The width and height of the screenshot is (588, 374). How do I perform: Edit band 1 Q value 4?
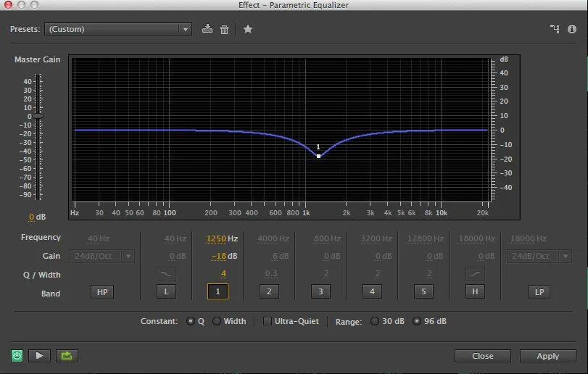click(223, 273)
